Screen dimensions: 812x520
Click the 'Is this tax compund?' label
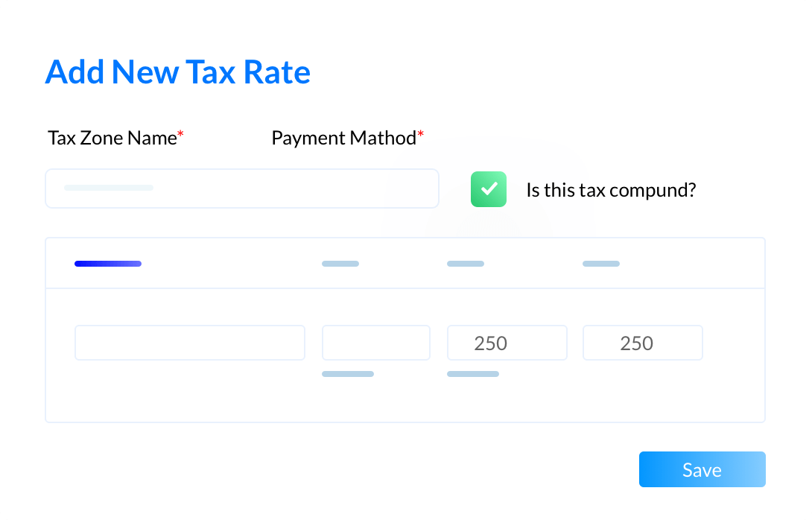click(x=611, y=190)
